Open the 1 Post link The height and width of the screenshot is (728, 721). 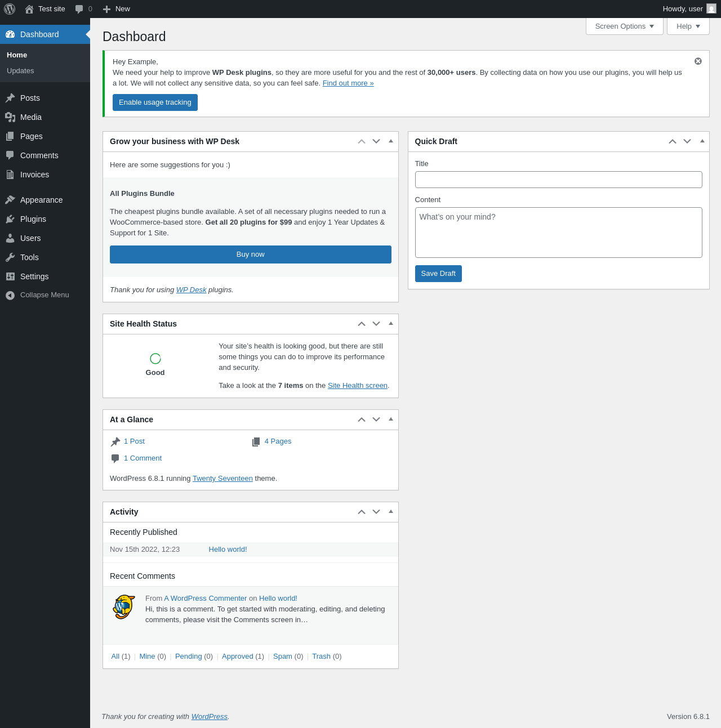tap(134, 441)
